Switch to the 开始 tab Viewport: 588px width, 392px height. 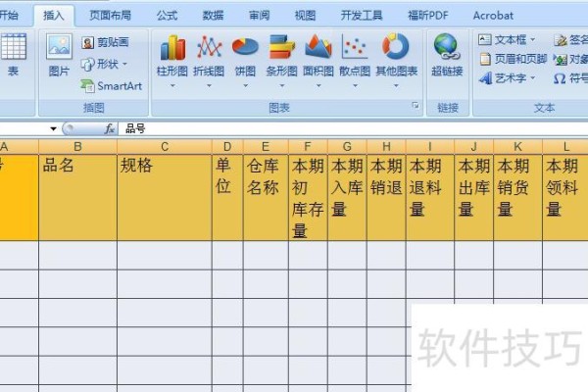tap(9, 16)
